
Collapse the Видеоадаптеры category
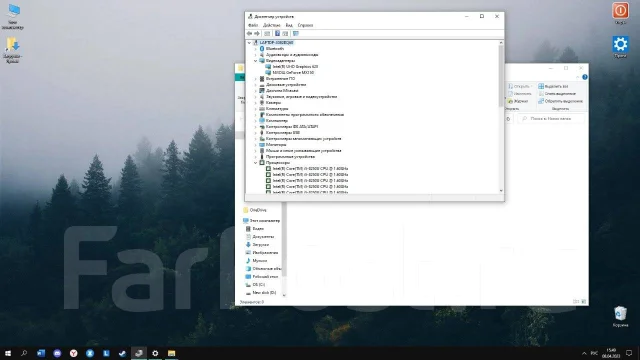(x=256, y=60)
